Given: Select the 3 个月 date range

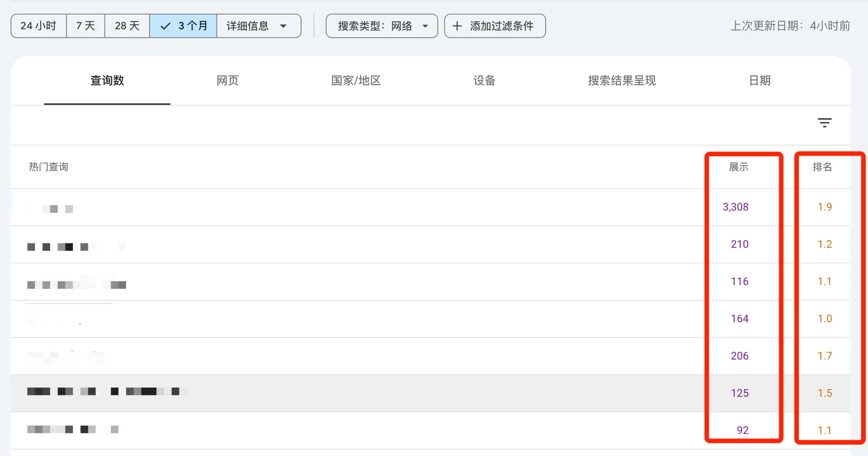Looking at the screenshot, I should coord(183,26).
